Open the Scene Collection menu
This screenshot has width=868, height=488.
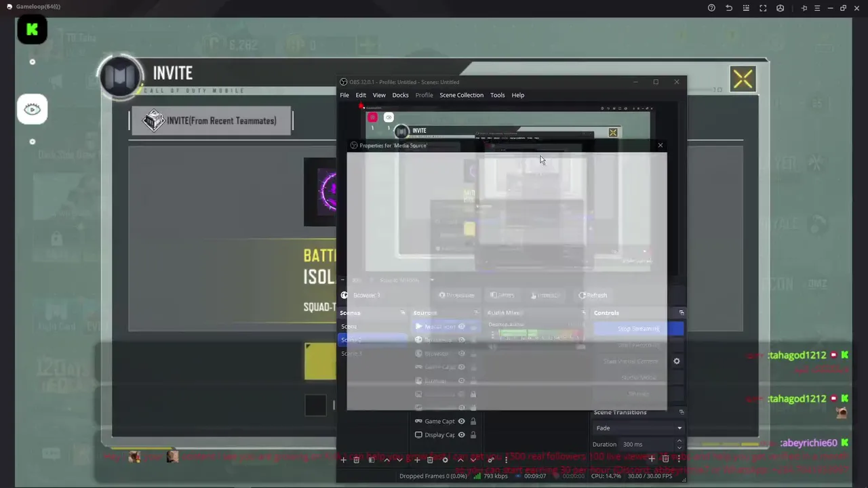click(461, 95)
